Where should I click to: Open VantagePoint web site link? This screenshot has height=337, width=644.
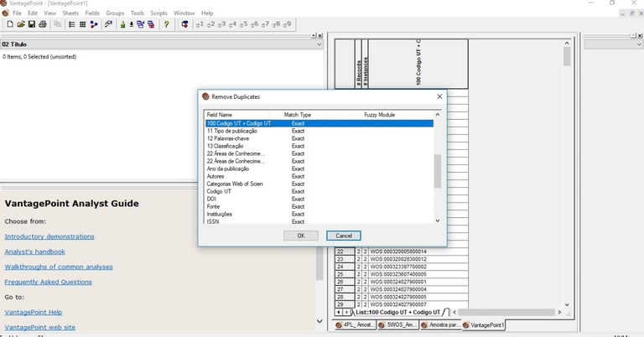pyautogui.click(x=40, y=328)
